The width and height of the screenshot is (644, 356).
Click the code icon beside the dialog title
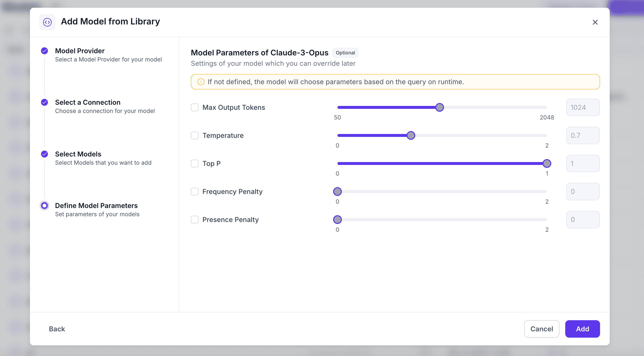47,22
